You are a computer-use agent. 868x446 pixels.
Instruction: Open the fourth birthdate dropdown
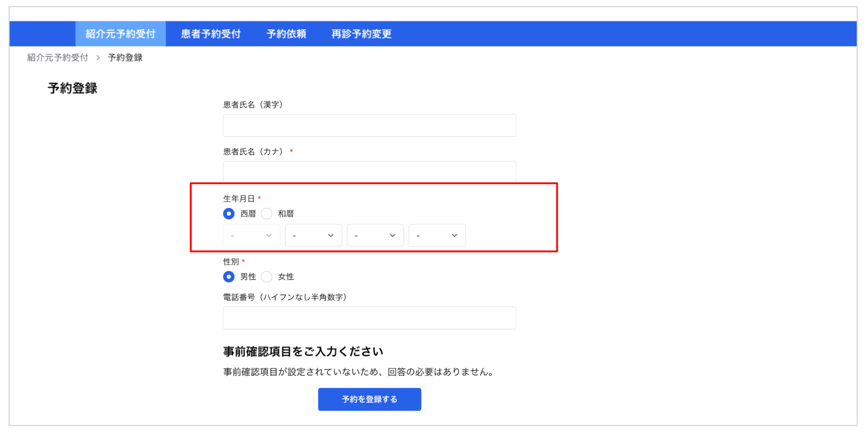437,235
